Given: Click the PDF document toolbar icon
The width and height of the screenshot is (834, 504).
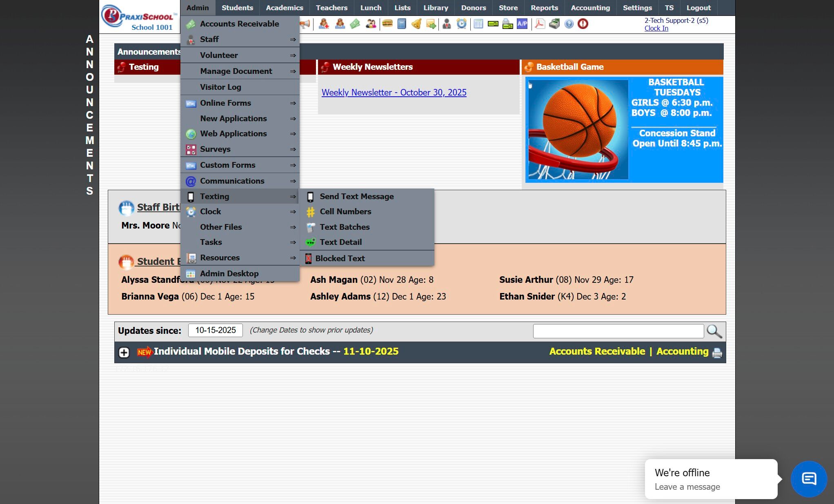Looking at the screenshot, I should coord(540,24).
